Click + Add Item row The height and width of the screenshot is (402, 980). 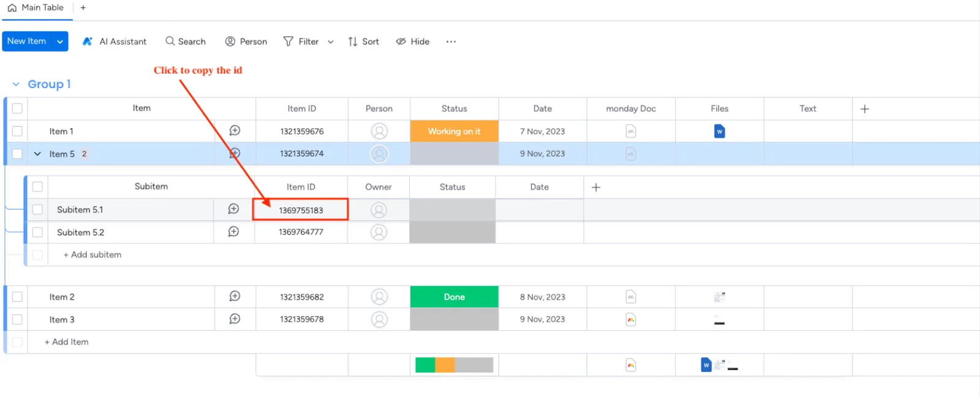tap(67, 342)
